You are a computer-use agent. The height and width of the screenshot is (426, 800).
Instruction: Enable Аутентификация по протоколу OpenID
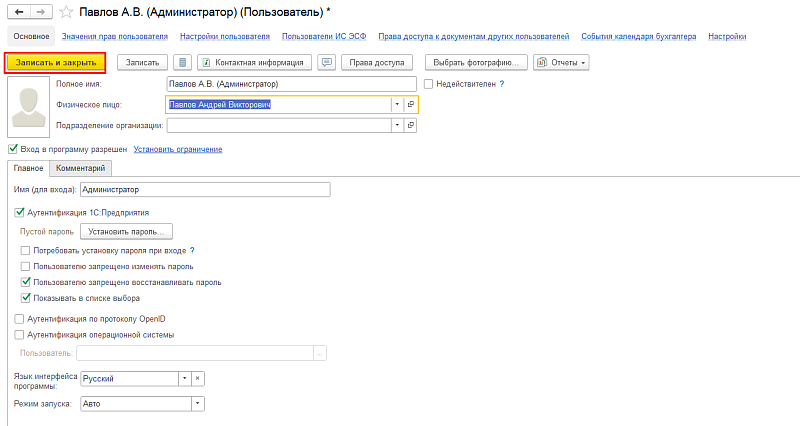pyautogui.click(x=19, y=318)
